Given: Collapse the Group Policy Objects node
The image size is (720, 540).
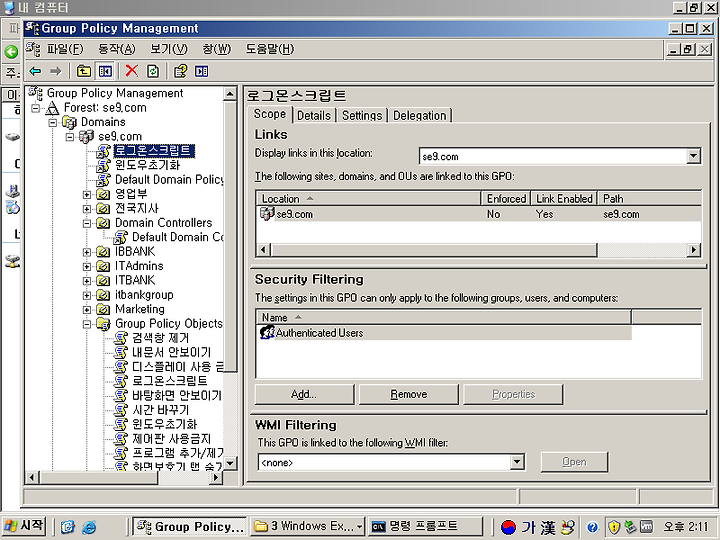Looking at the screenshot, I should (86, 324).
